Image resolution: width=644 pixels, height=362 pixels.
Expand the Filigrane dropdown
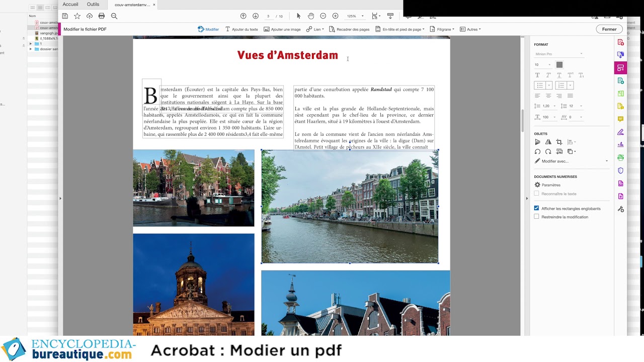tap(442, 29)
